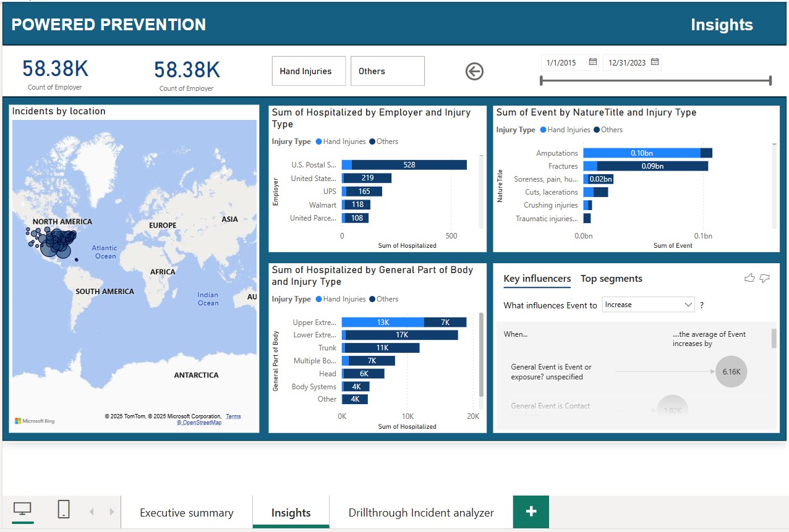Image resolution: width=789 pixels, height=532 pixels.
Task: Give a thumbs down on Key influencers
Action: pos(765,279)
